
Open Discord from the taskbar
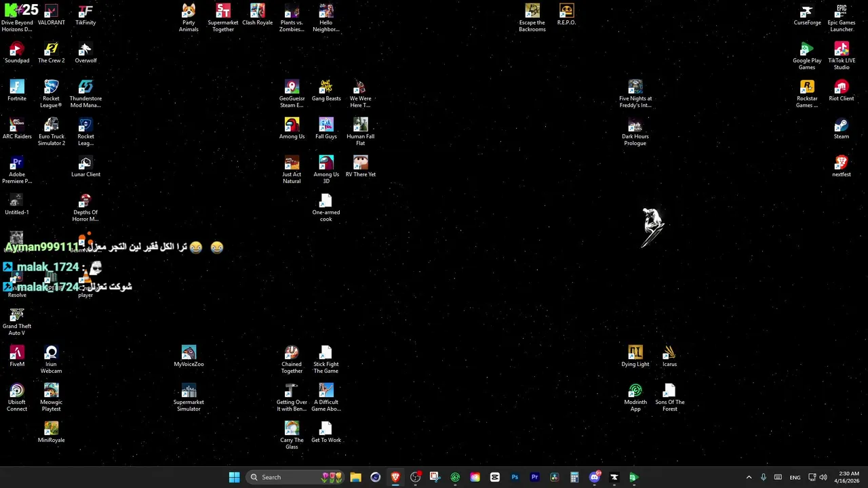click(595, 477)
